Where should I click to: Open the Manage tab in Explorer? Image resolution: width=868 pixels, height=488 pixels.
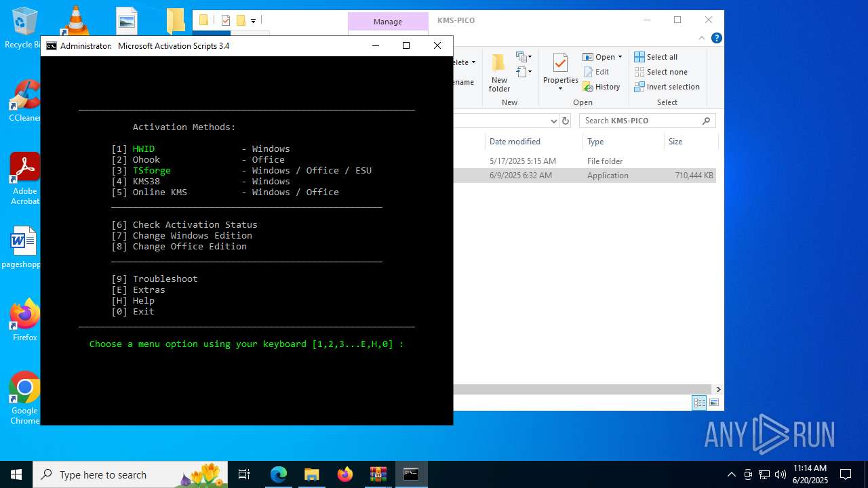pos(388,22)
